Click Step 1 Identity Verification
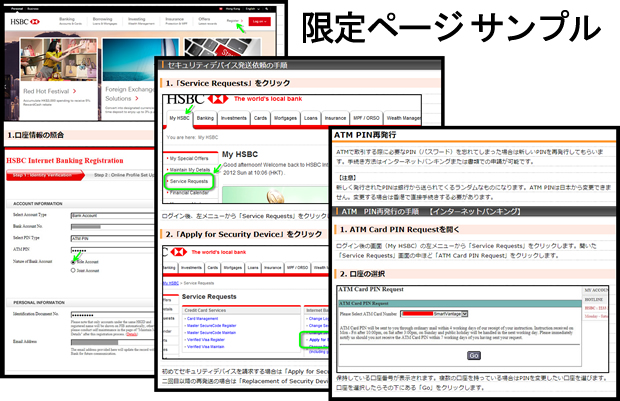The image size is (620, 401). coord(45,175)
